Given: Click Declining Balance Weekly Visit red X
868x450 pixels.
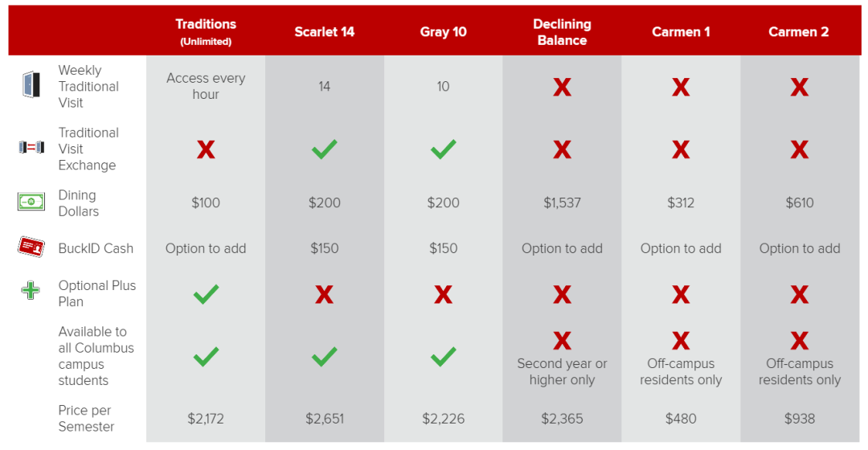Looking at the screenshot, I should pos(562,87).
